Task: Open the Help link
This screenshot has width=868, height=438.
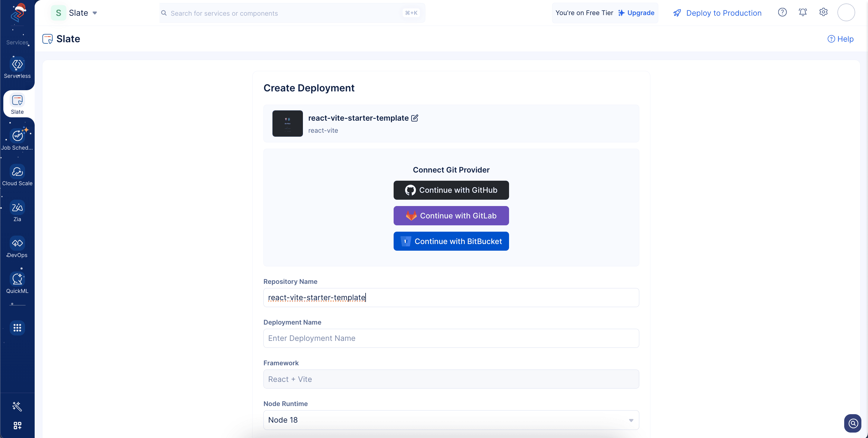Action: pyautogui.click(x=840, y=39)
